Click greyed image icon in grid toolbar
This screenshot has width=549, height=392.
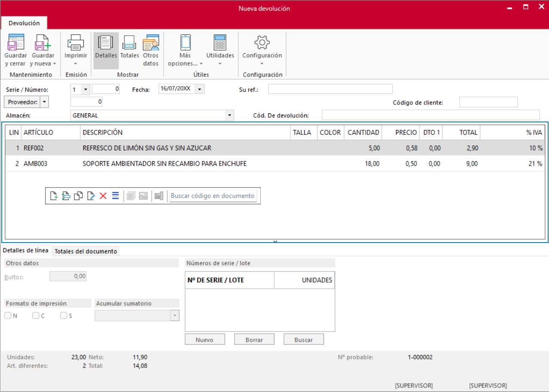click(143, 196)
